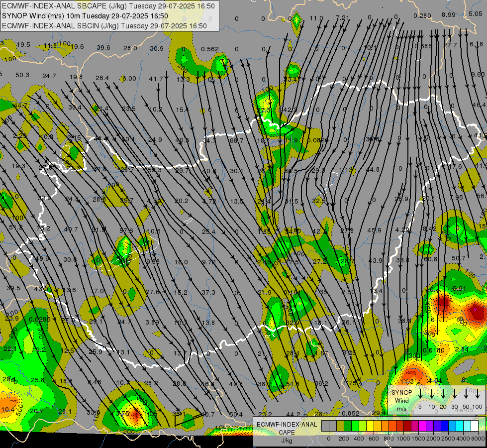The image size is (487, 448).
Task: Click the wind legend arrow for 100 m/s
Action: [478, 394]
